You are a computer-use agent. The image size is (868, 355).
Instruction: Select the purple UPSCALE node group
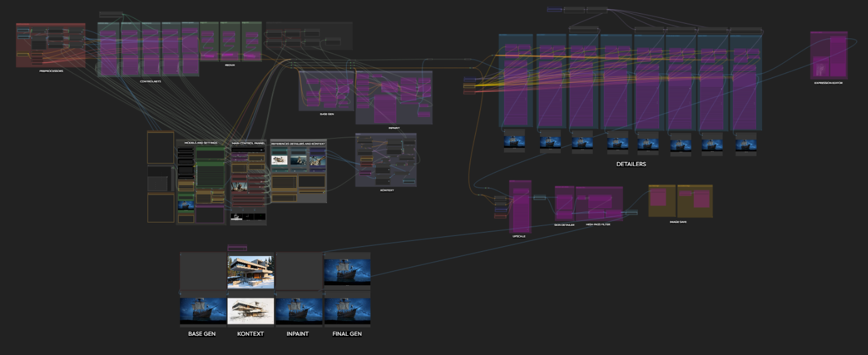520,207
